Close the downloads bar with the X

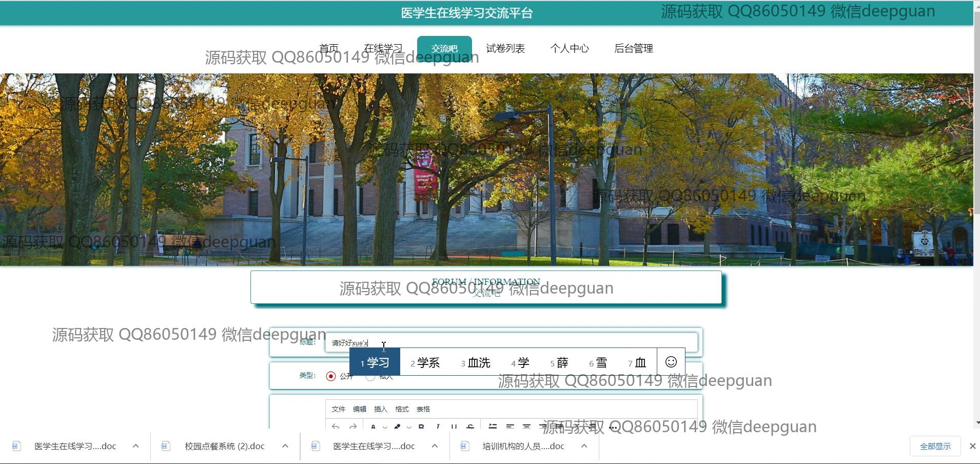[972, 446]
